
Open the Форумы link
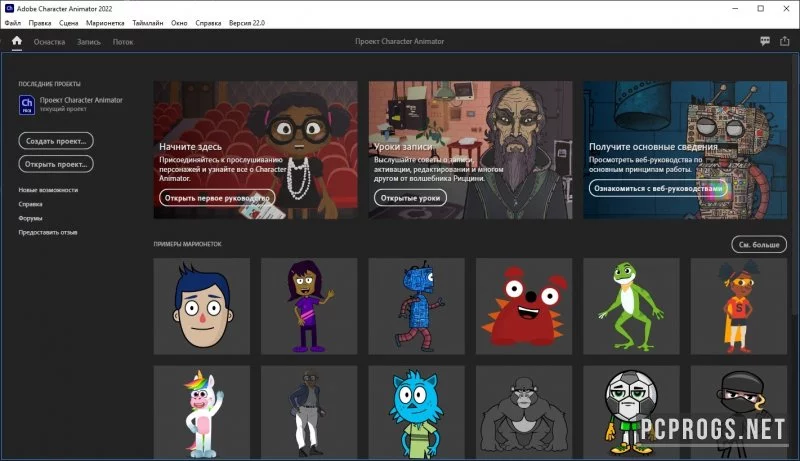[31, 218]
